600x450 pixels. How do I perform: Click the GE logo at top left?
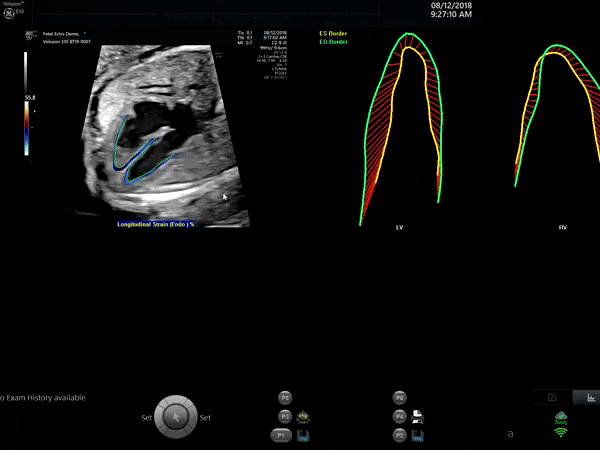(9, 13)
